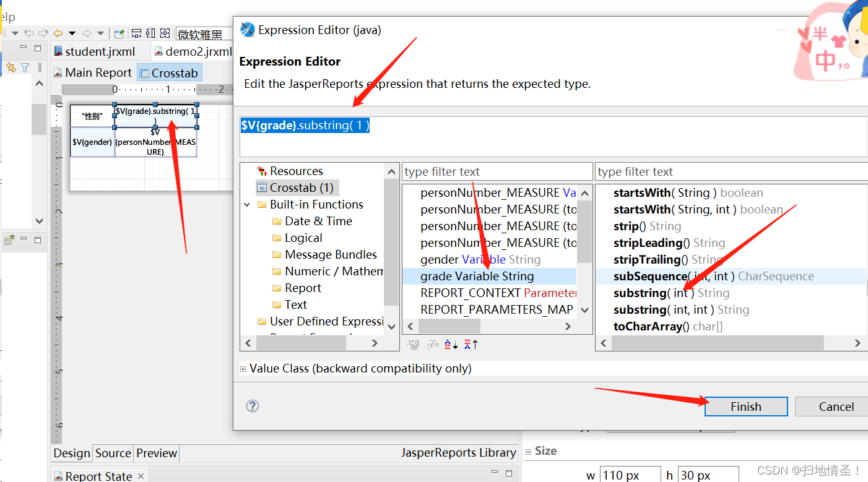This screenshot has height=482, width=868.
Task: Switch to demo2.jrxml editor tab
Action: coord(193,51)
